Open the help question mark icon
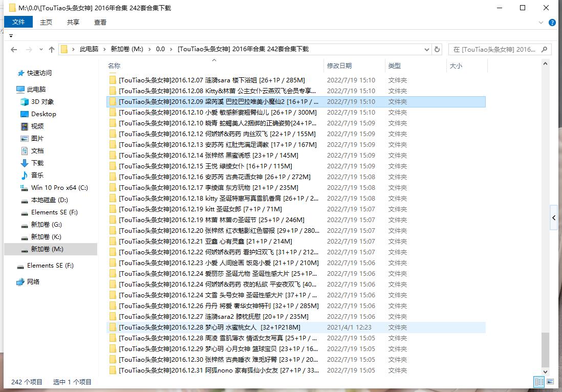562x392 pixels. [552, 23]
